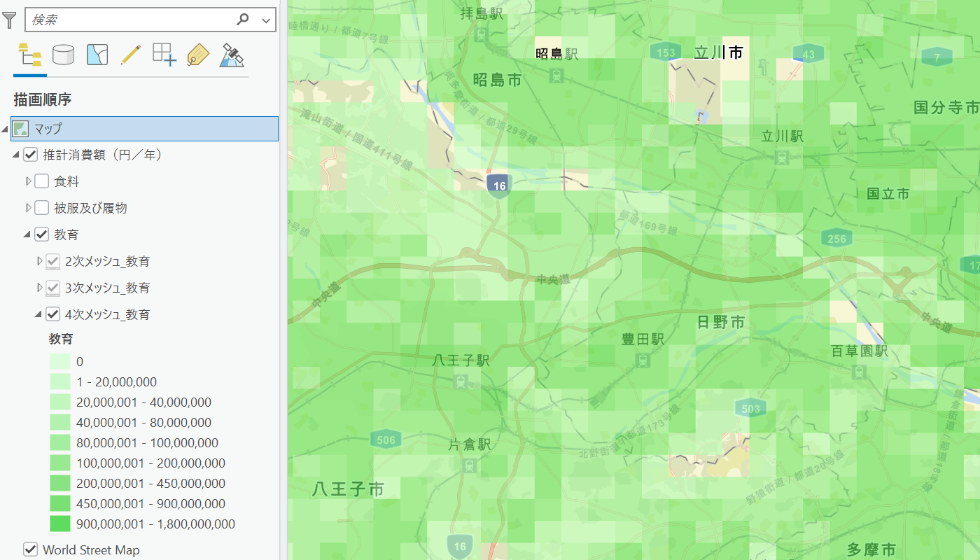Screen dimensions: 980x560
Task: Click the 900,000,001 - 1,800,000,000 legend swatch
Action: point(60,524)
